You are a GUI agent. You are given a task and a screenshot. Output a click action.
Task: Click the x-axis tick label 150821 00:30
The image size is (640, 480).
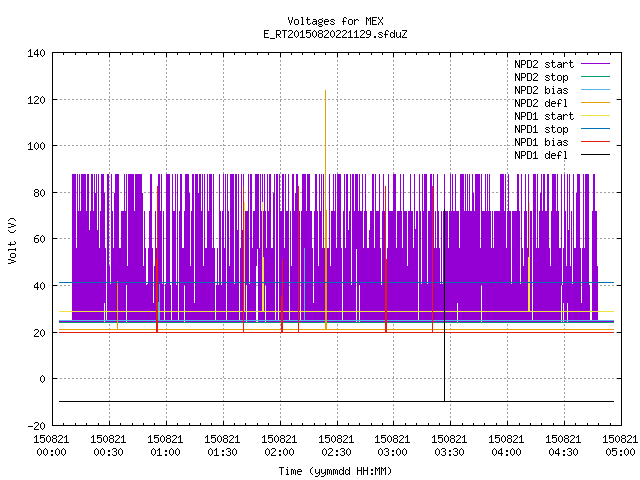tap(108, 446)
